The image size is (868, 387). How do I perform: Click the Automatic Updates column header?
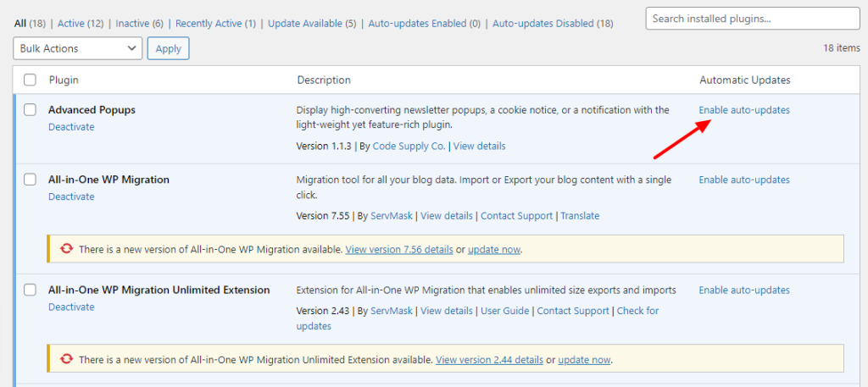745,80
